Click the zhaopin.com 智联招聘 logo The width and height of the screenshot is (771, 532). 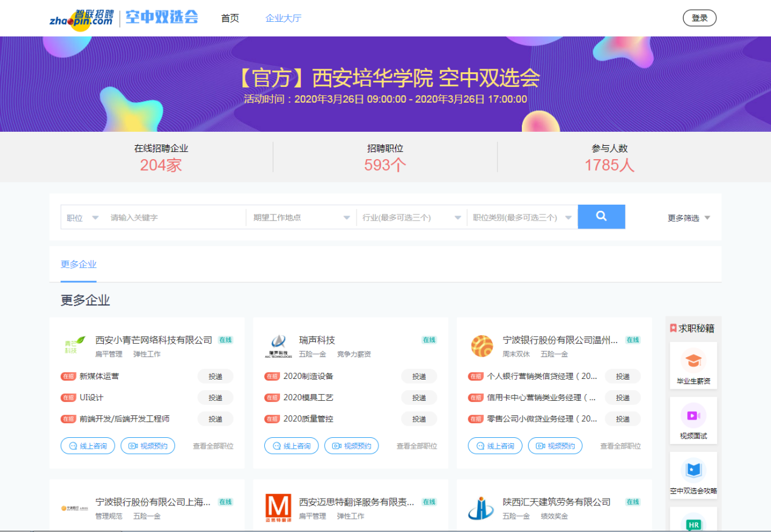(82, 18)
